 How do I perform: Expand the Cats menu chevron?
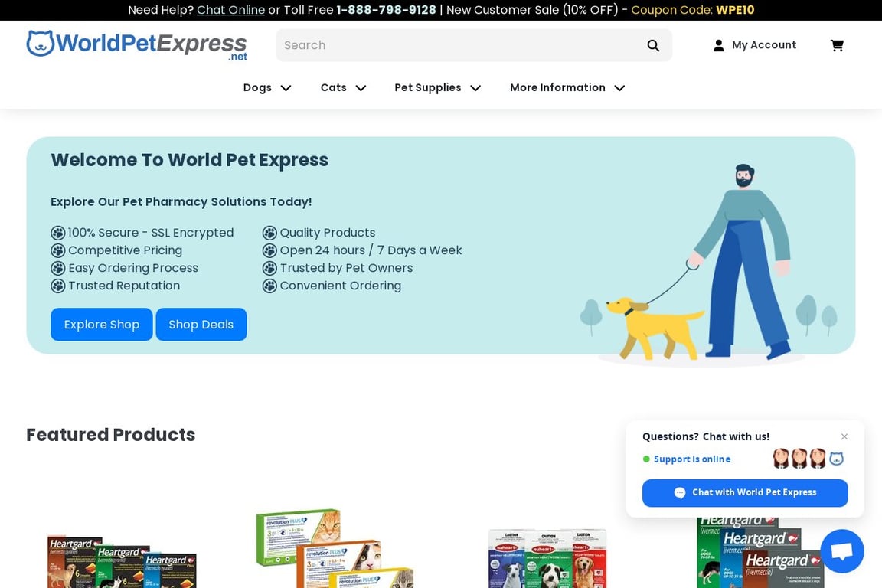pyautogui.click(x=361, y=88)
